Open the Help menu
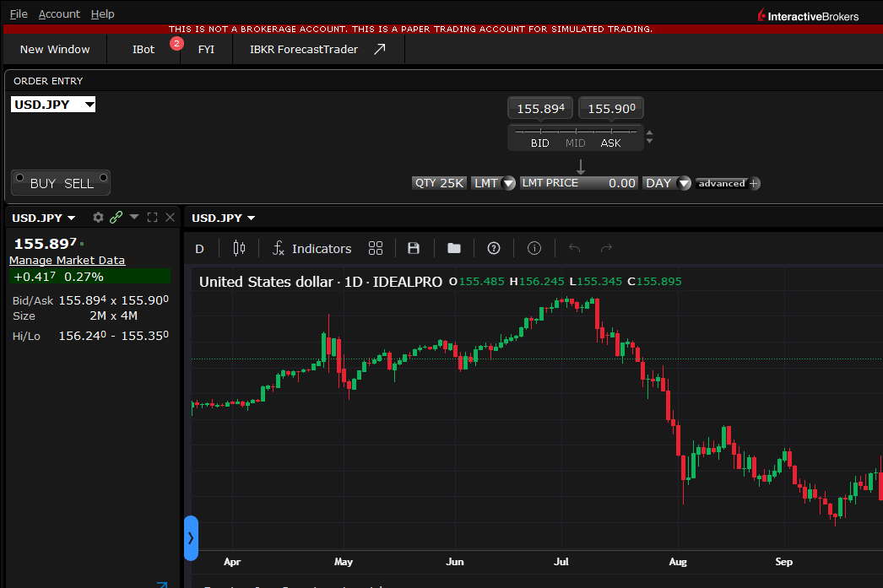883x588 pixels. (x=102, y=14)
